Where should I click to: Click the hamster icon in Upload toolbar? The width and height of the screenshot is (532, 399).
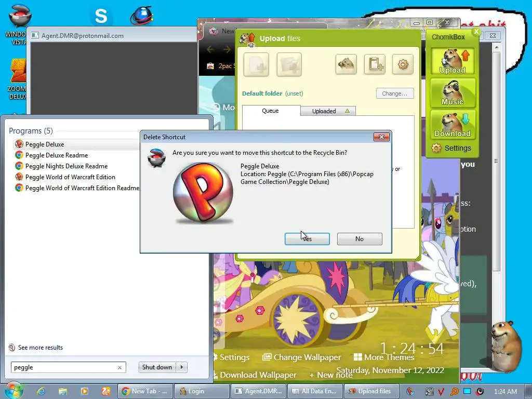pos(346,64)
